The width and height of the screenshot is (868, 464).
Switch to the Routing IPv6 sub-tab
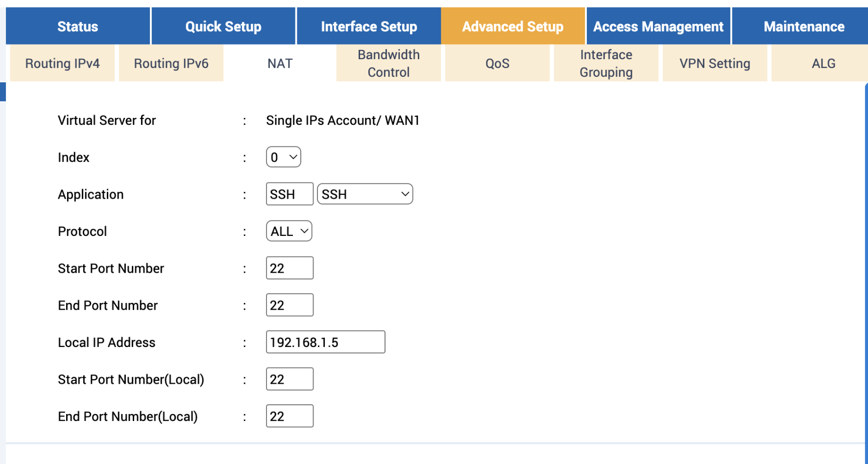click(171, 64)
